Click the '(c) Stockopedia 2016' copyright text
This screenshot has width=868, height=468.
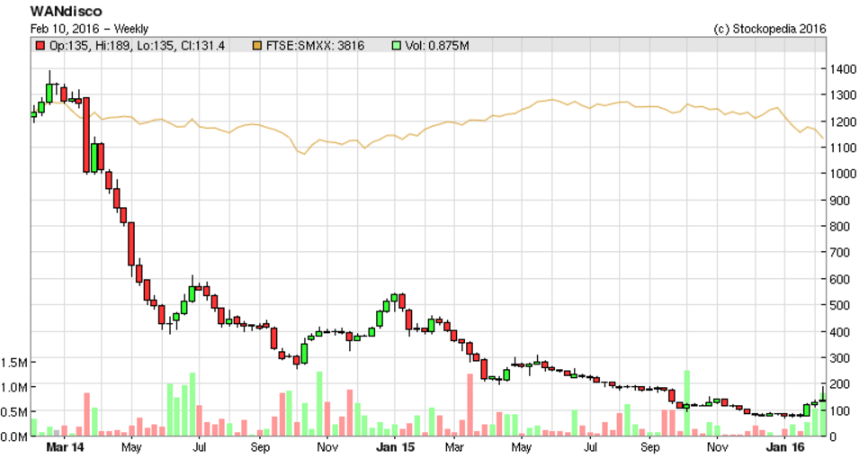tap(769, 29)
